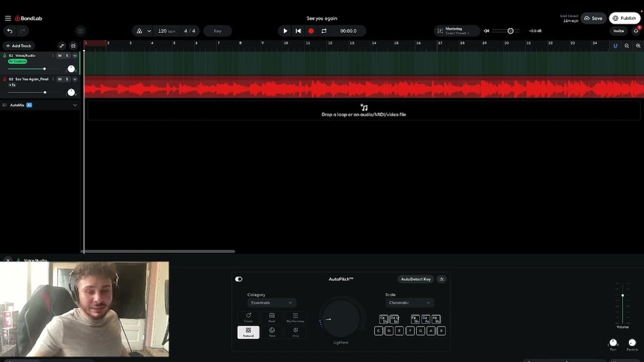Start recording with red record button
Screen dimensions: 644x362
tap(311, 31)
